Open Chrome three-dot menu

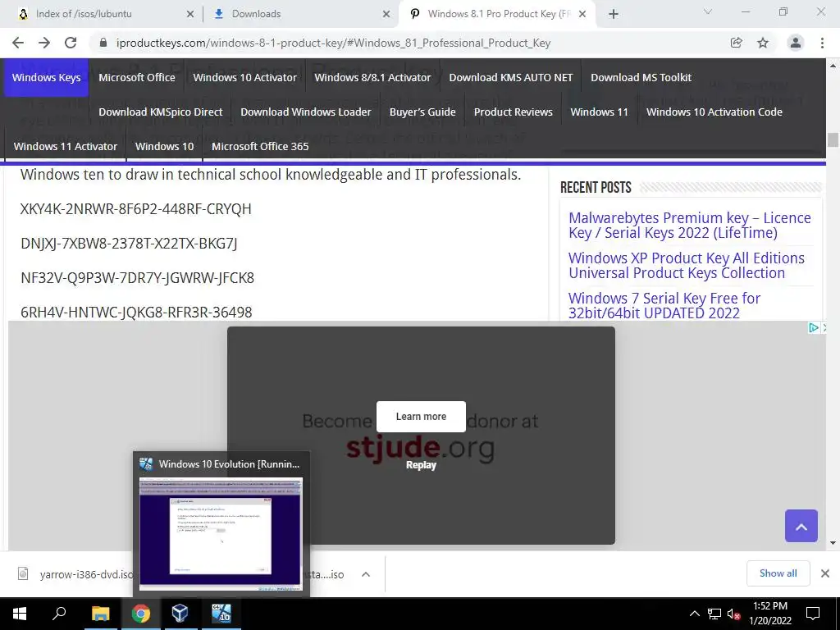tap(822, 43)
